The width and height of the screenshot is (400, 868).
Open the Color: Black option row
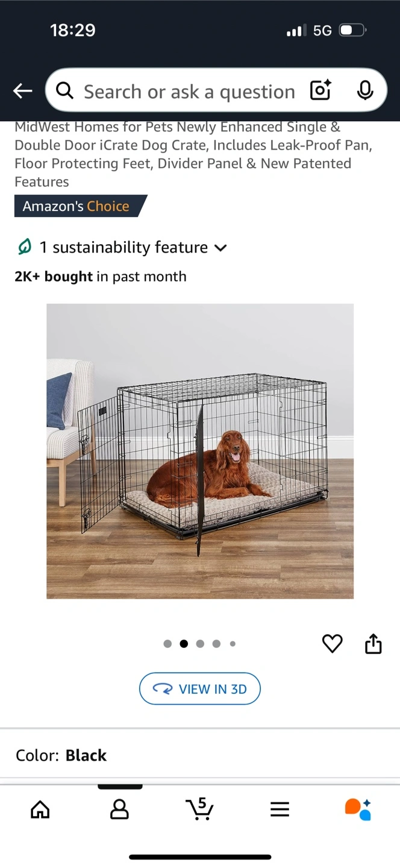(x=200, y=755)
